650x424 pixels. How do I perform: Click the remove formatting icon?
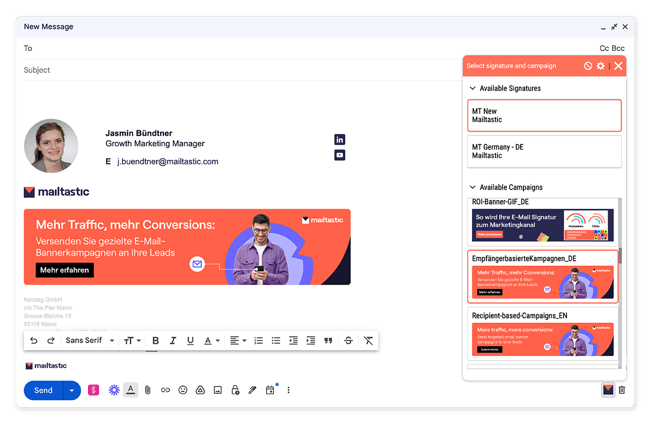pos(368,341)
